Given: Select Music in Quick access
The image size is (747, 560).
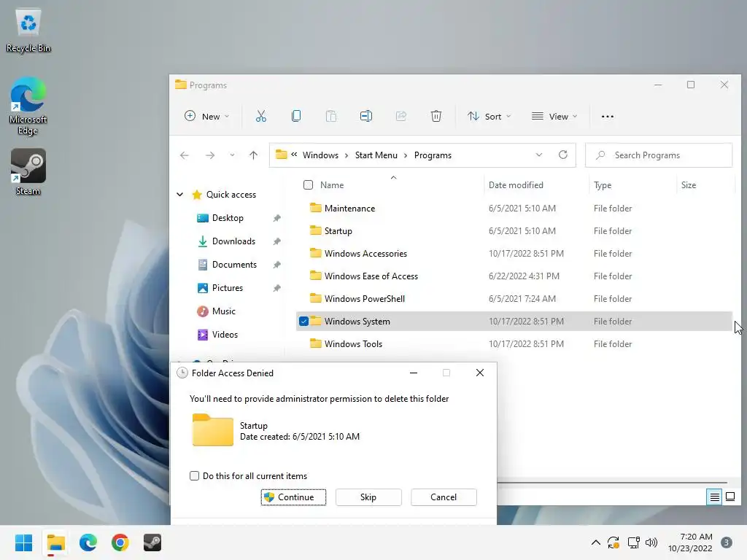Looking at the screenshot, I should point(224,311).
